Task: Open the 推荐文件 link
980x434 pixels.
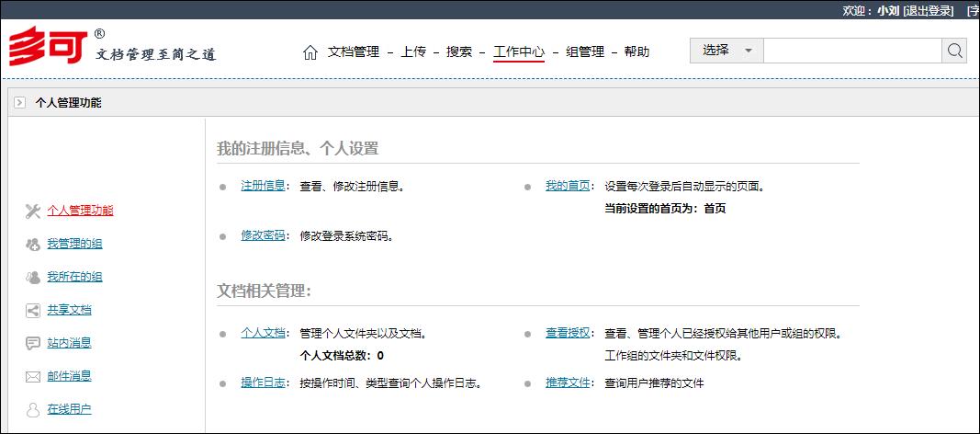Action: point(568,383)
